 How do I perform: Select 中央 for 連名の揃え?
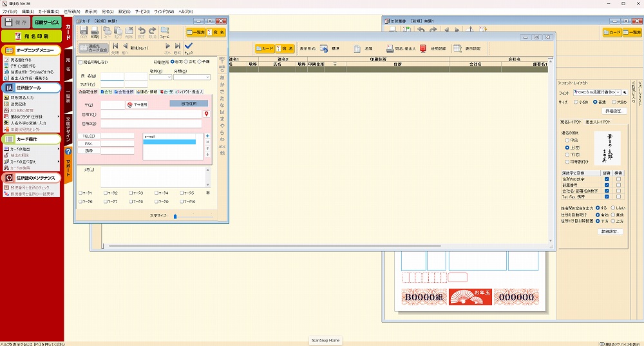(567, 140)
